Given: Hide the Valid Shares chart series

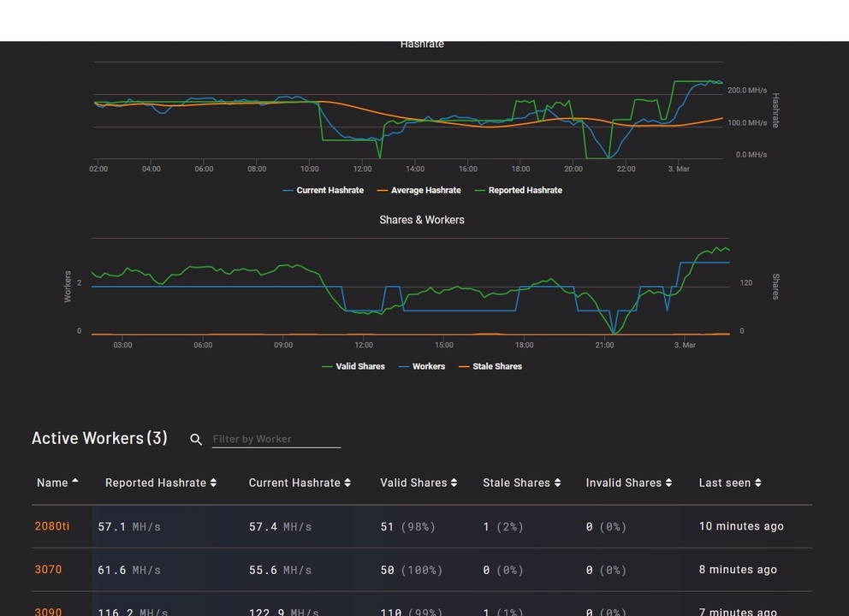Looking at the screenshot, I should point(353,366).
